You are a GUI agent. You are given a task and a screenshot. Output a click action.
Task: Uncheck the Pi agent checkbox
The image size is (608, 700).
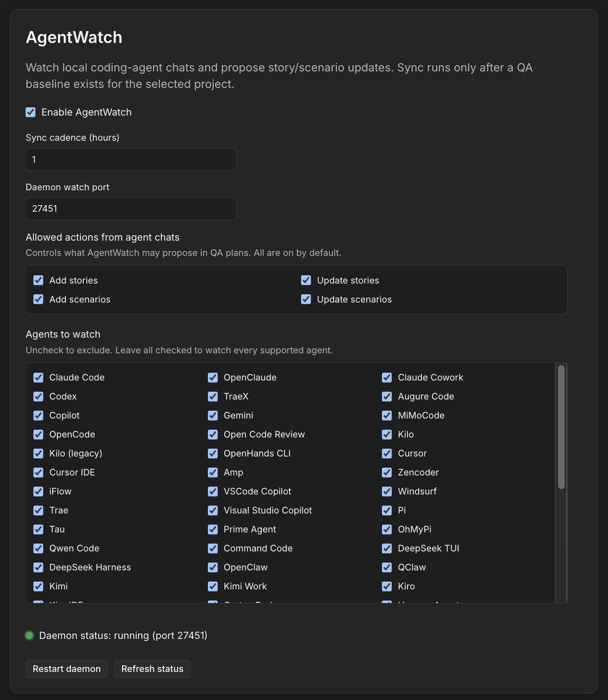387,511
